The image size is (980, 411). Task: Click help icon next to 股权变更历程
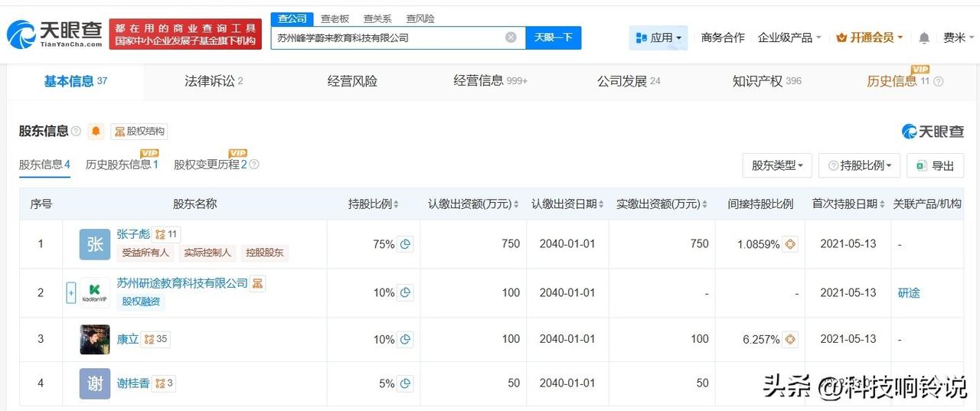click(254, 165)
